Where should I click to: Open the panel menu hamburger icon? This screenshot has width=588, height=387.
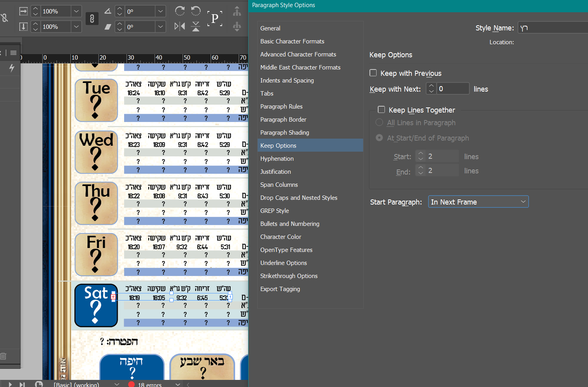point(13,53)
